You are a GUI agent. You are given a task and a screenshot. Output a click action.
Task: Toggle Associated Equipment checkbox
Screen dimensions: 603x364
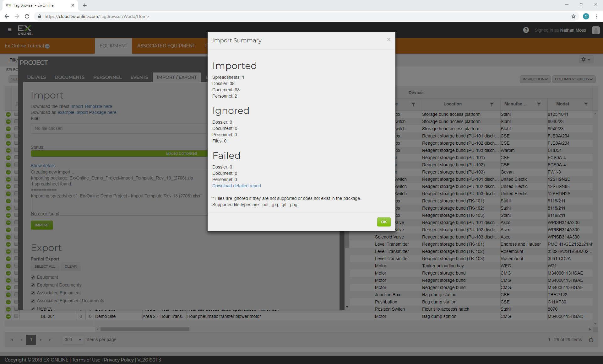pyautogui.click(x=33, y=293)
